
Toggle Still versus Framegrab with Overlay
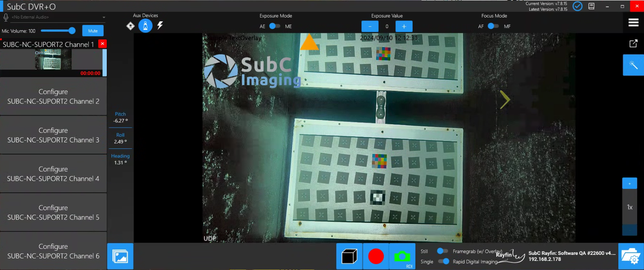pos(442,251)
